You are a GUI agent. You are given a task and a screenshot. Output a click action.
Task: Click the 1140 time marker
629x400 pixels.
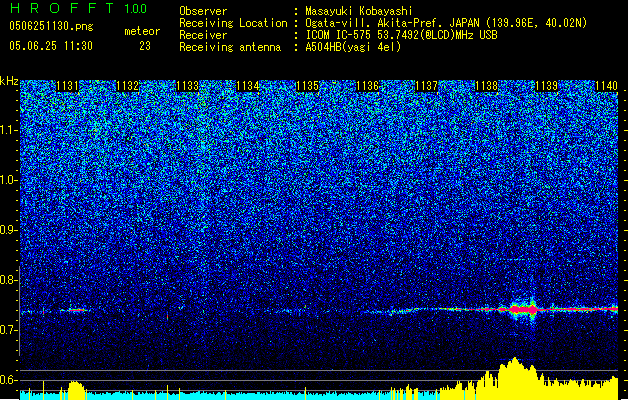pos(606,86)
